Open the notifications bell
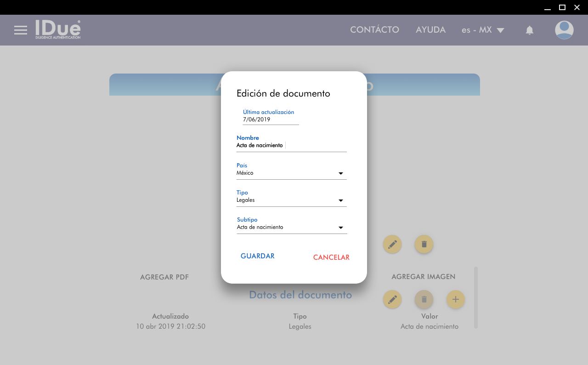 tap(529, 30)
